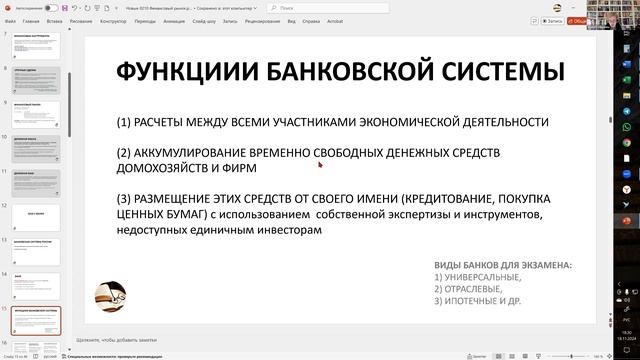Image resolution: width=640 pixels, height=360 pixels.
Task: Click the русский language indicator
Action: click(x=50, y=356)
